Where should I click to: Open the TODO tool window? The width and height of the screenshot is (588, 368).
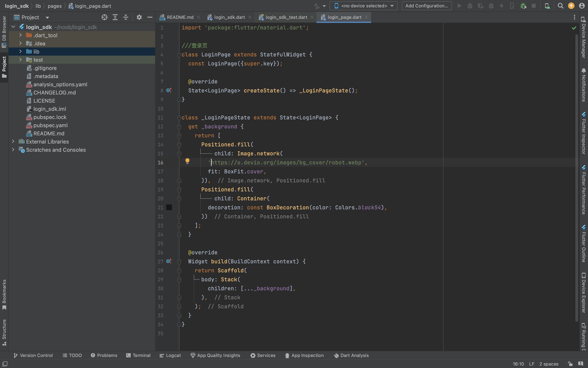point(72,355)
